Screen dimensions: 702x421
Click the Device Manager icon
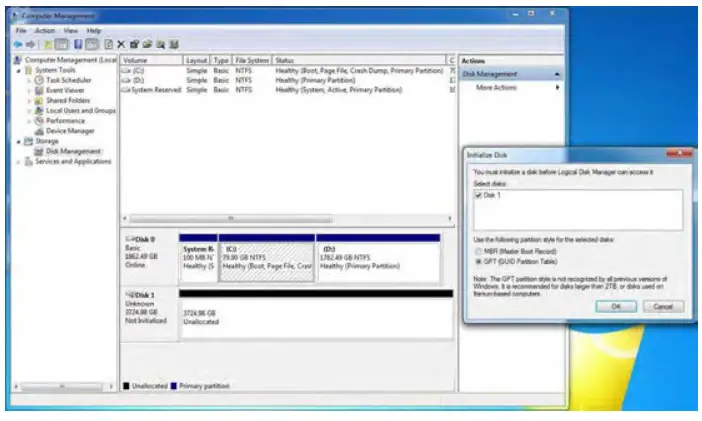pos(39,131)
